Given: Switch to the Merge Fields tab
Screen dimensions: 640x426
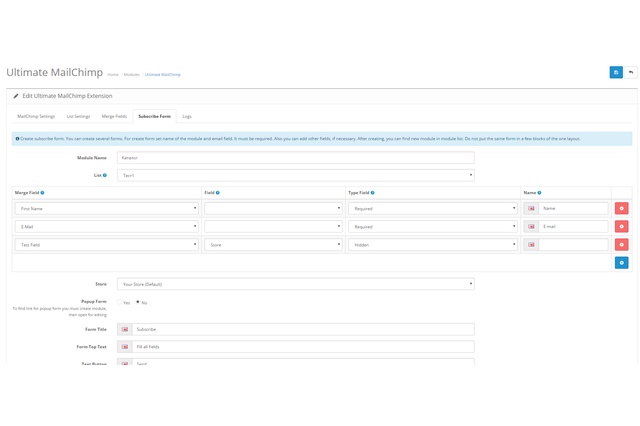Looking at the screenshot, I should 114,116.
